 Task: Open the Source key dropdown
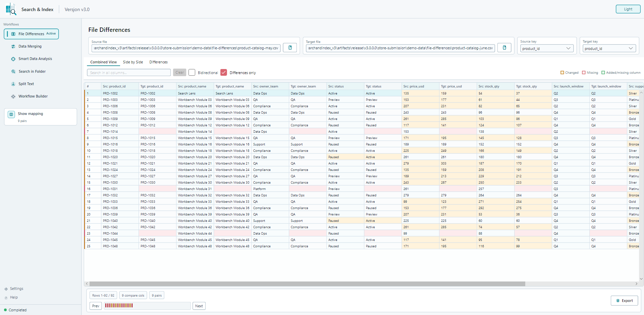[x=547, y=49]
